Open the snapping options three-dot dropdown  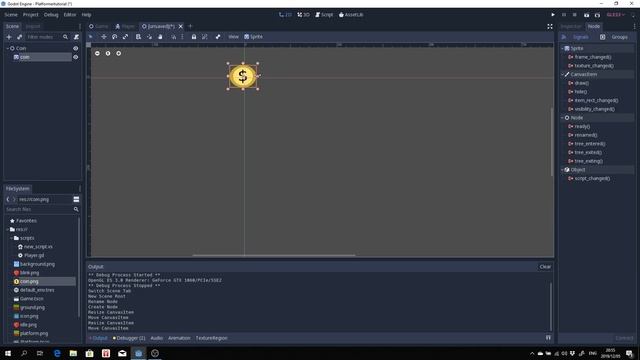pos(182,37)
